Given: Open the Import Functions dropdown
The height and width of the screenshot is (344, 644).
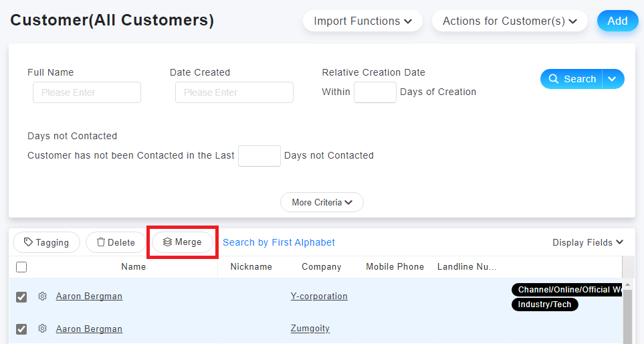Looking at the screenshot, I should tap(362, 21).
